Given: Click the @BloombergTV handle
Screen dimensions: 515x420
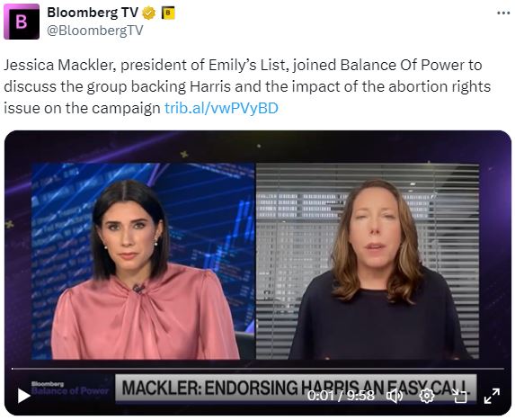Looking at the screenshot, I should click(95, 31).
